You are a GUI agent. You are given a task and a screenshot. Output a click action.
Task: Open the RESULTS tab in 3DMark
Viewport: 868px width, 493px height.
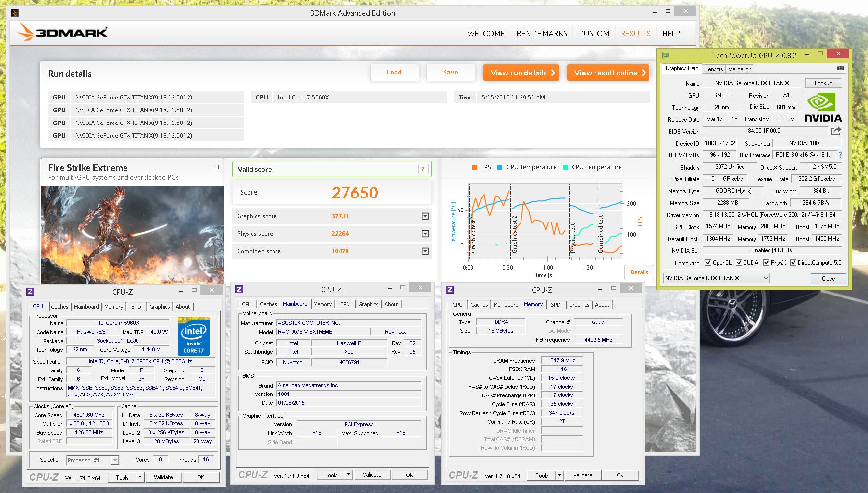[636, 34]
